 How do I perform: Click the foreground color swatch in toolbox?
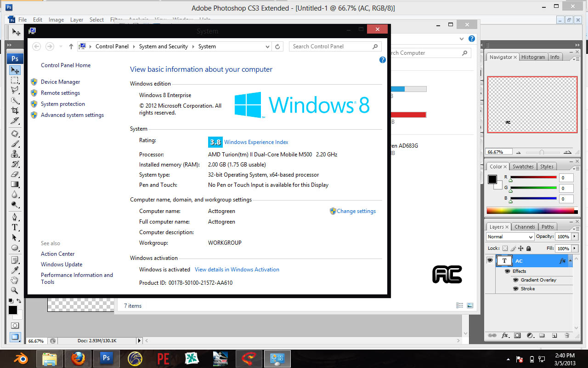pyautogui.click(x=13, y=310)
